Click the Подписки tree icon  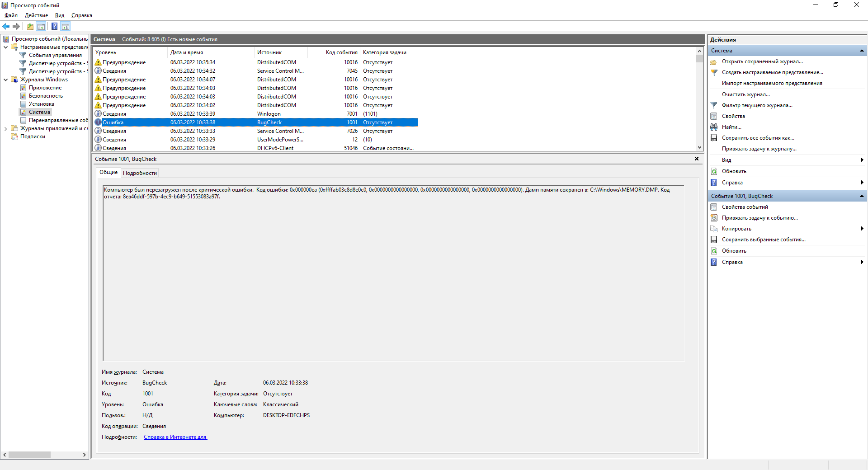(x=14, y=136)
